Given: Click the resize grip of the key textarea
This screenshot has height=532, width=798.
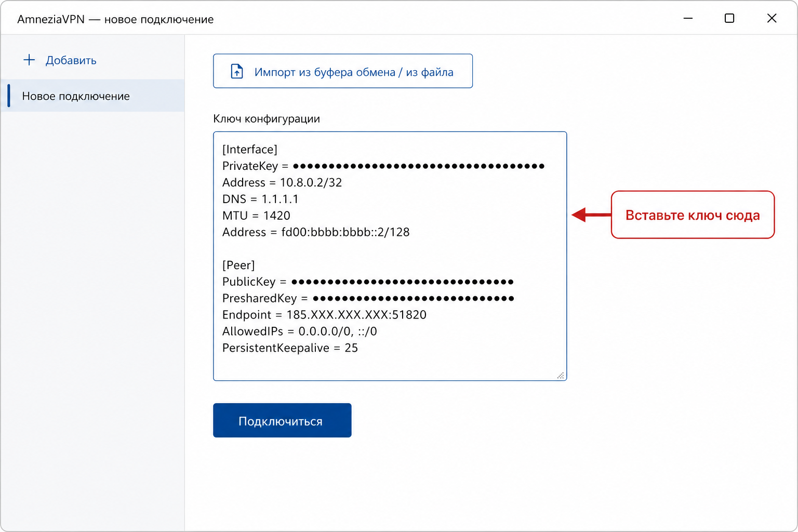Looking at the screenshot, I should [x=561, y=375].
